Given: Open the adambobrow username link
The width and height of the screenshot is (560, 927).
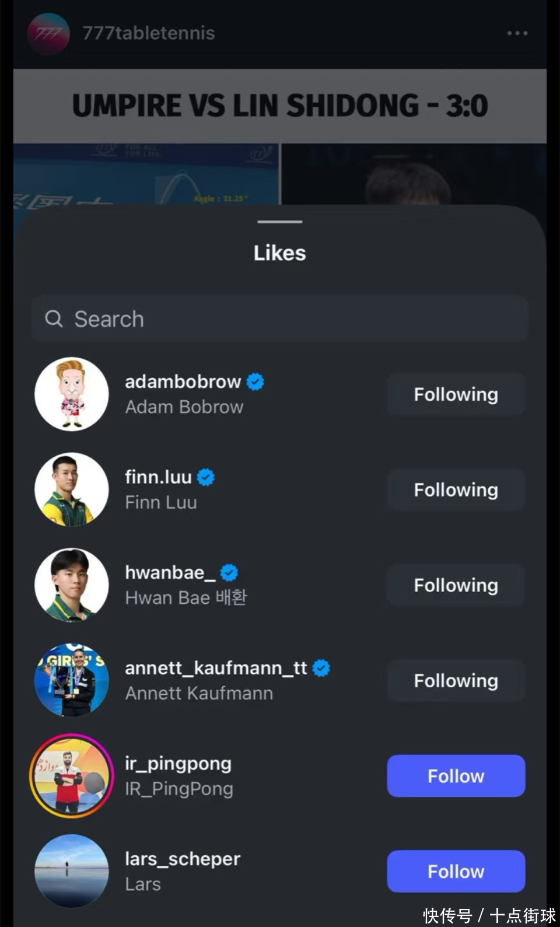Looking at the screenshot, I should tap(183, 382).
